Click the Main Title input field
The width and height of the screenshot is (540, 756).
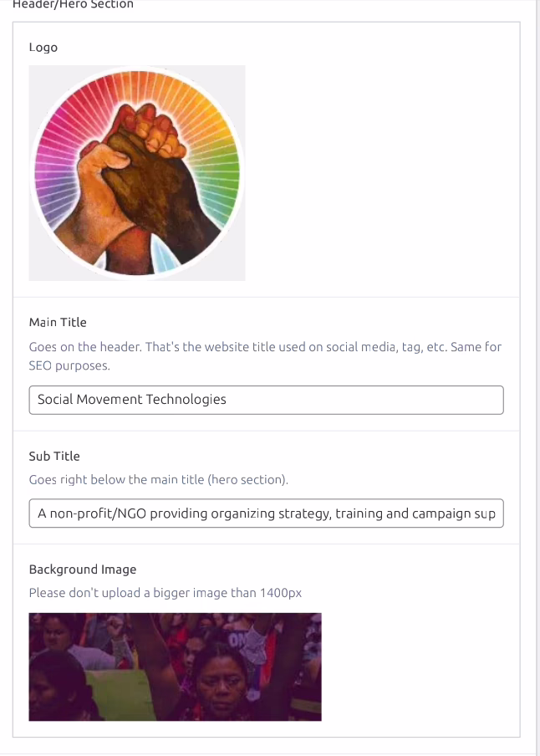[266, 400]
